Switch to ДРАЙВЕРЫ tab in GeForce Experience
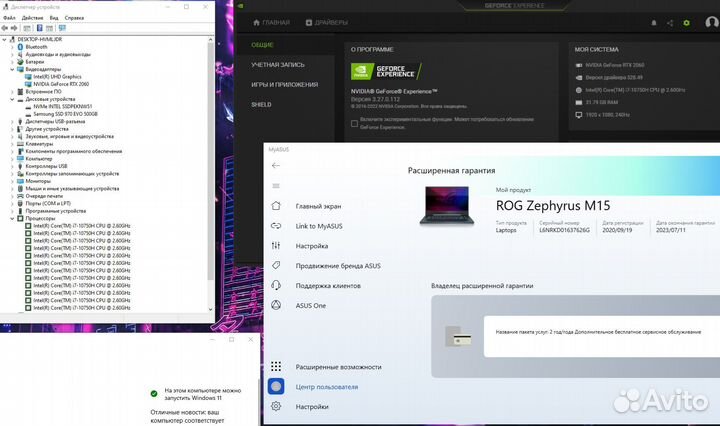 pos(326,22)
